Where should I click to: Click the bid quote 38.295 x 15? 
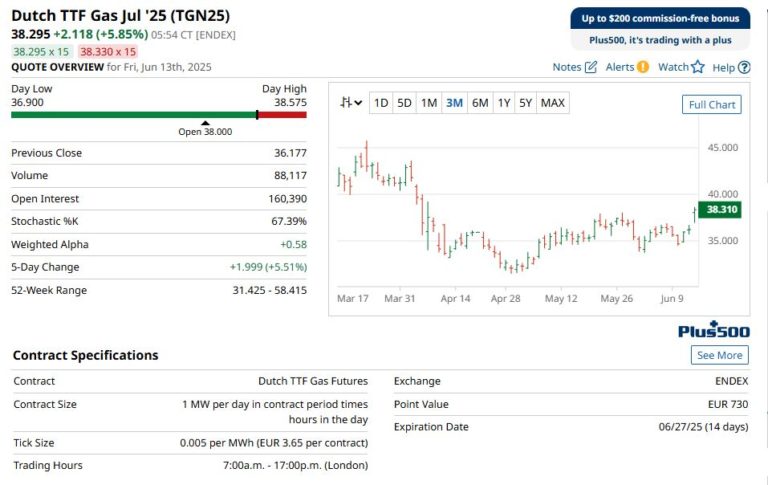tap(42, 51)
